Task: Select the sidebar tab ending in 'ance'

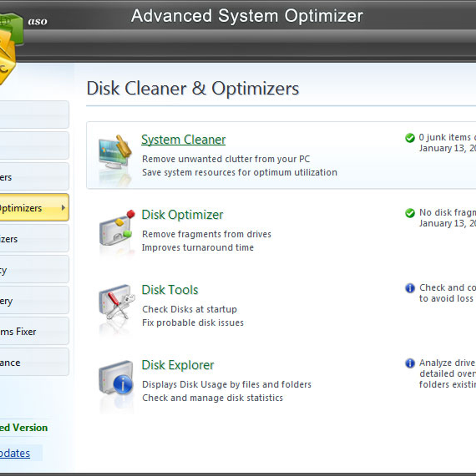Action: pos(34,362)
